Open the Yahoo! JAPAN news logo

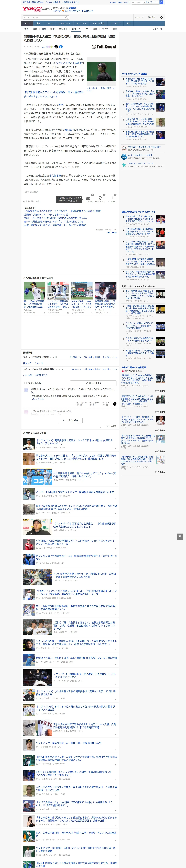(x=37, y=9)
